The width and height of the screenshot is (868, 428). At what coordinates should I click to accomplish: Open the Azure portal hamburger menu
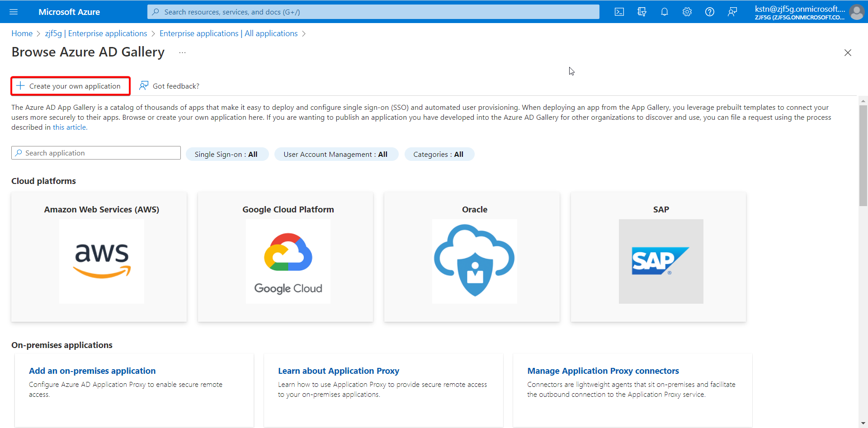14,12
